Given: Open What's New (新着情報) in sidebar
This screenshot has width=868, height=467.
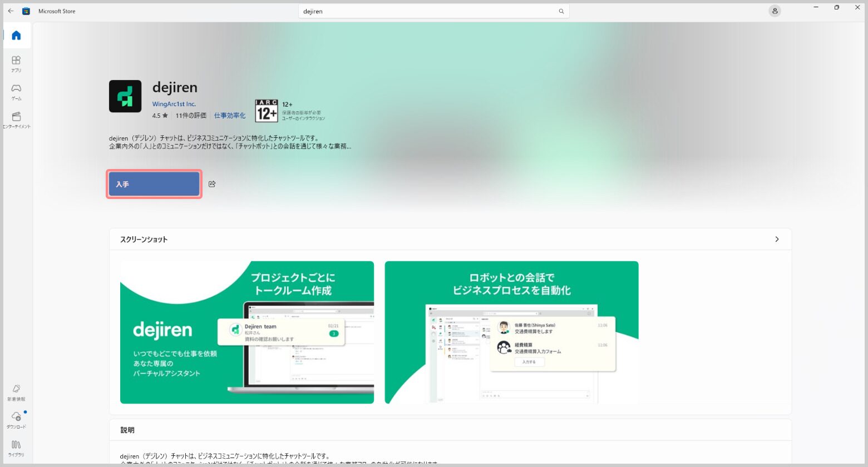Looking at the screenshot, I should pyautogui.click(x=16, y=392).
